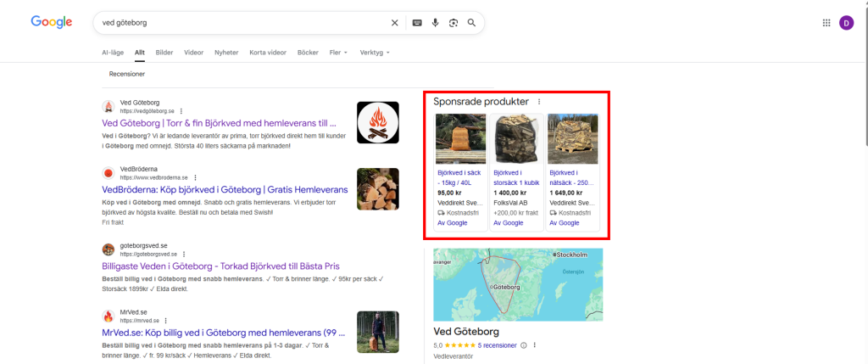
Task: Click Av Google under the 1 649,00 kr product
Action: pyautogui.click(x=565, y=222)
